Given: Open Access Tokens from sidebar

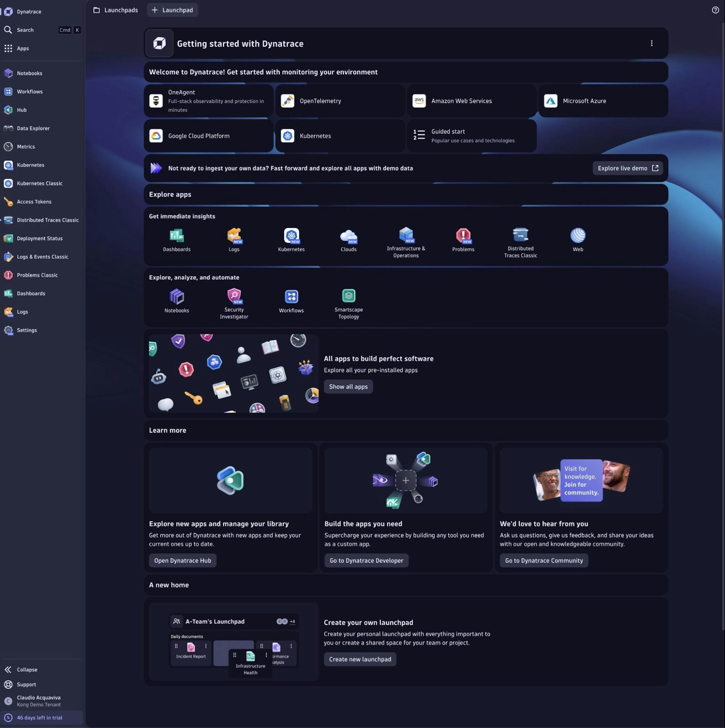Looking at the screenshot, I should coord(34,202).
